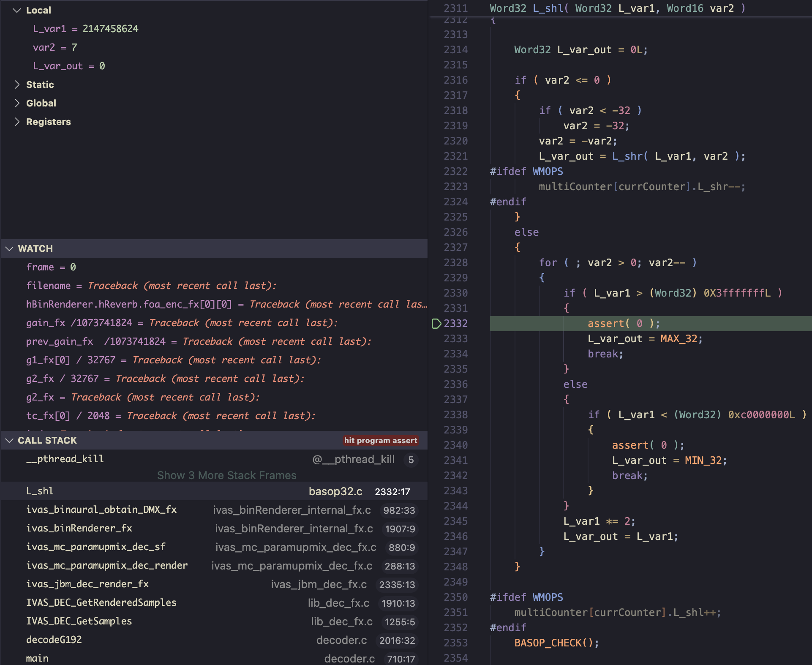Expand the Static variables section
The image size is (812, 665).
coord(17,84)
